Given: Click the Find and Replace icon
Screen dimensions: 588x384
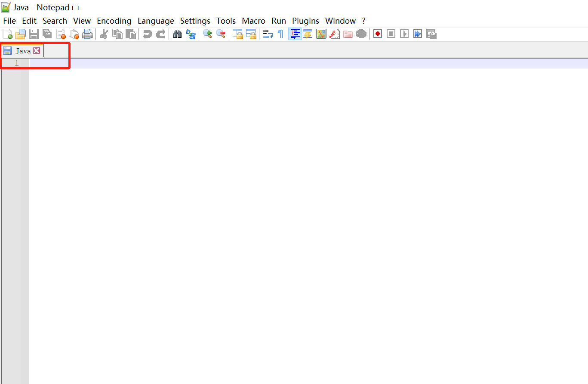Looking at the screenshot, I should pyautogui.click(x=191, y=34).
